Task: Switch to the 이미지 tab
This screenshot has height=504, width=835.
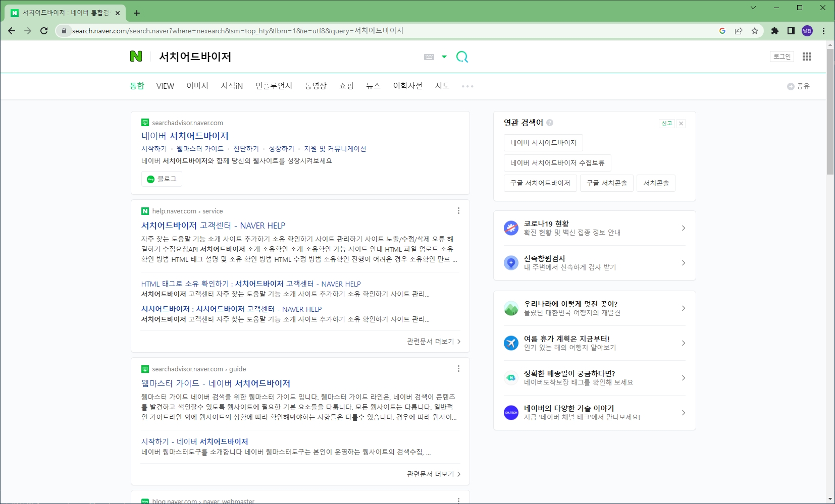Action: click(x=197, y=86)
